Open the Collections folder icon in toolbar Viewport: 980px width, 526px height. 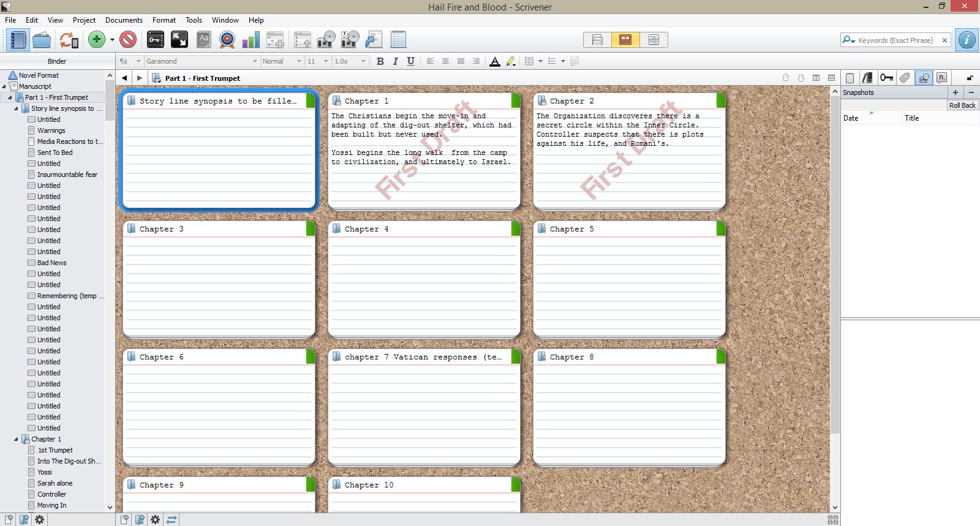coord(42,40)
